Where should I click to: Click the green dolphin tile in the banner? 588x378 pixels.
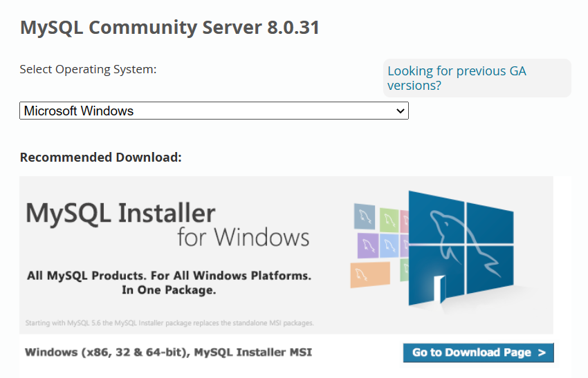coord(389,220)
